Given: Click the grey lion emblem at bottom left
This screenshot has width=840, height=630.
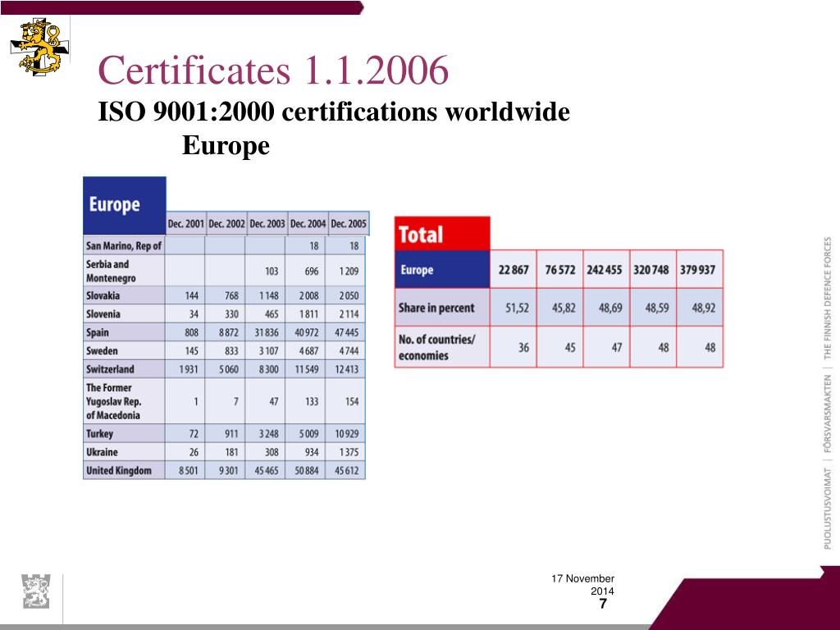Looking at the screenshot, I should pos(36,591).
